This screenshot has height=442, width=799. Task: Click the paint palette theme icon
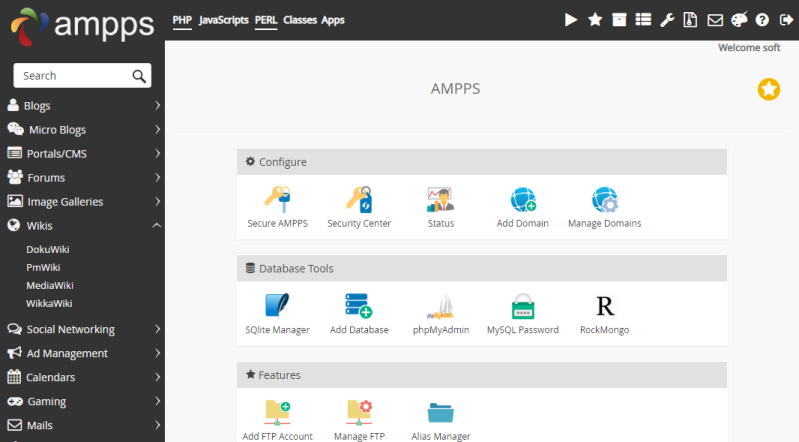[739, 20]
